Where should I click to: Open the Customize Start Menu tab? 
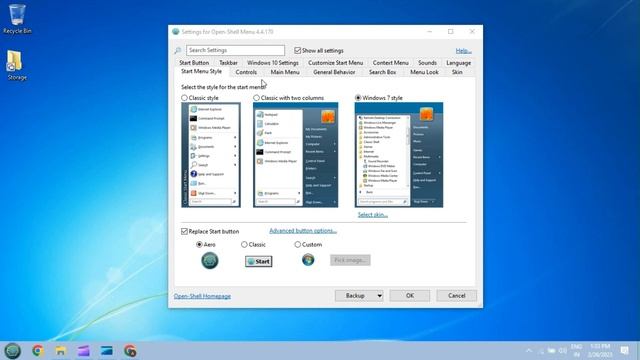336,63
